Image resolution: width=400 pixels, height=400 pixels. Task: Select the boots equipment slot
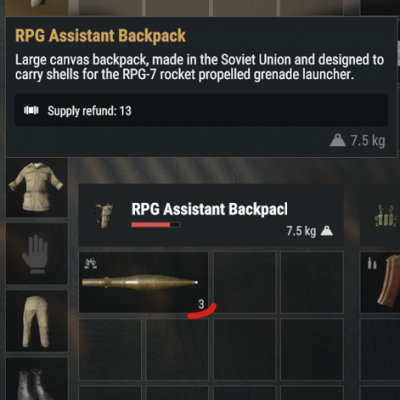click(37, 379)
